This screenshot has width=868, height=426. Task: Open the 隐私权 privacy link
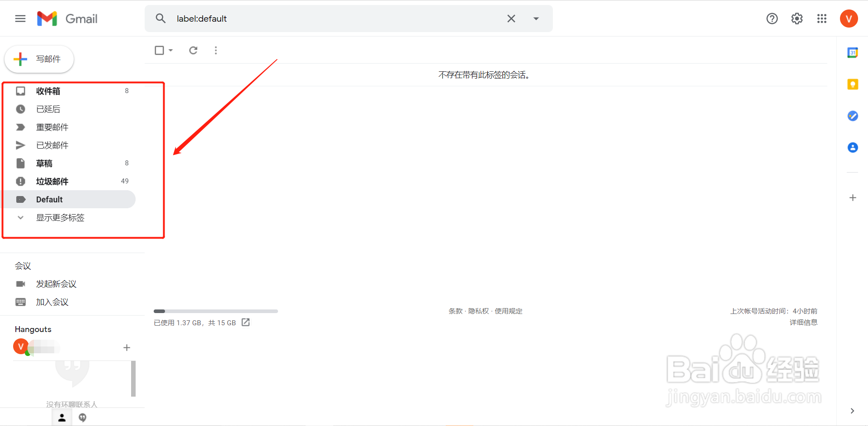click(x=479, y=311)
